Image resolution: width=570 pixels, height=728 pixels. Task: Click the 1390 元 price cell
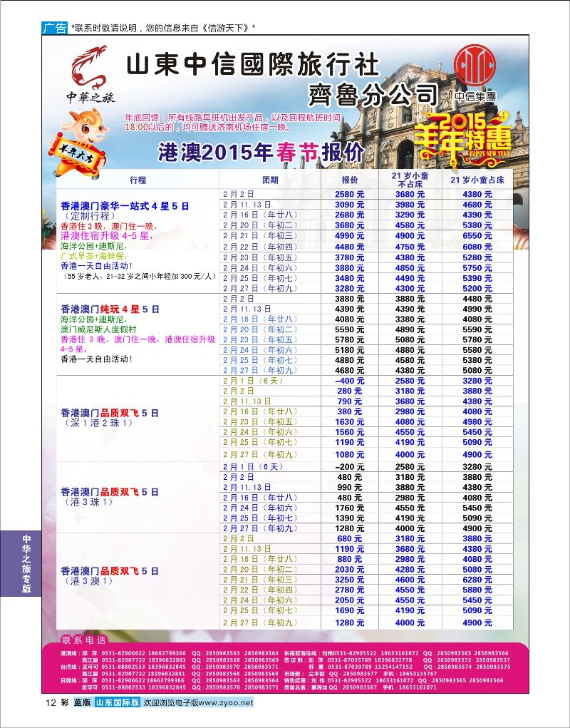pyautogui.click(x=350, y=518)
